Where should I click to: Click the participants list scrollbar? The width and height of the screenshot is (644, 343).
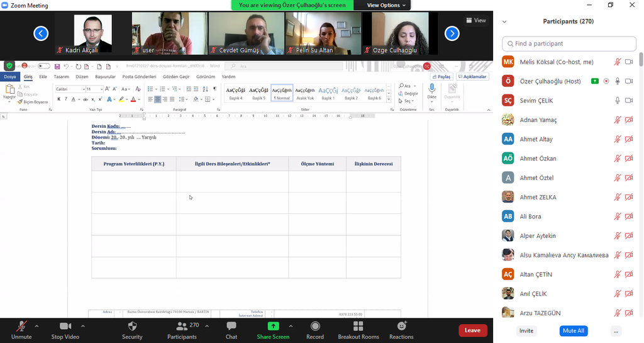click(x=641, y=60)
